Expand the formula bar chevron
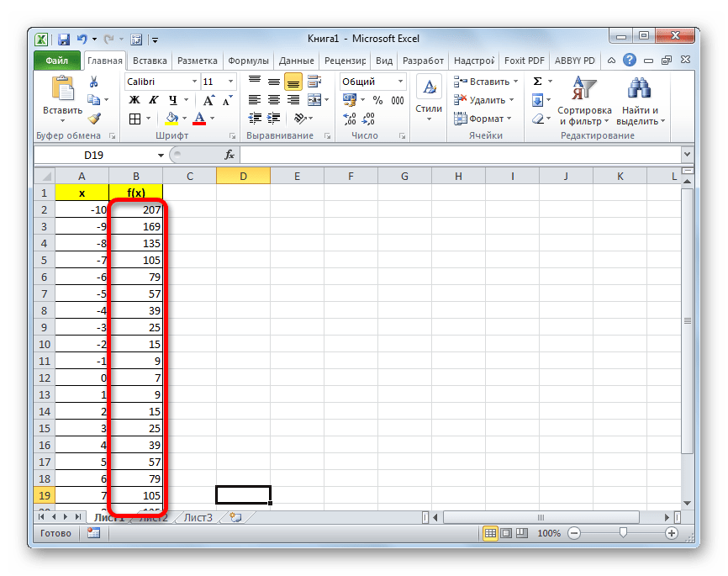 click(x=687, y=154)
